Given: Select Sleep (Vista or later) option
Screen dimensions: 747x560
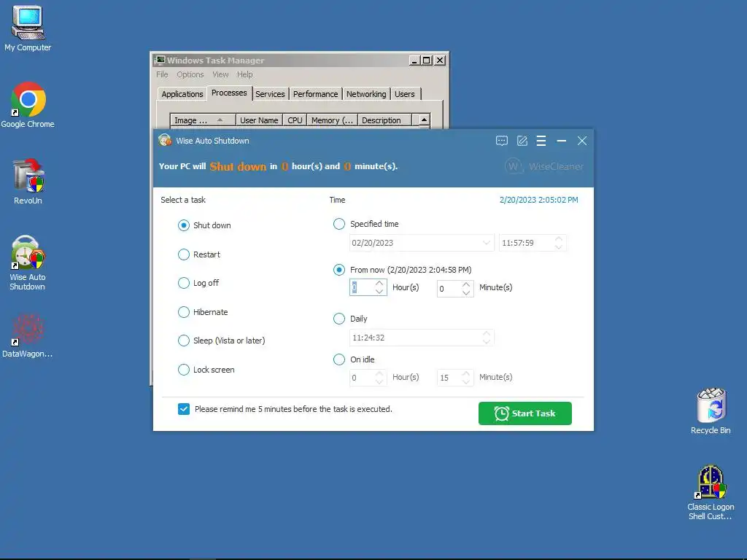Looking at the screenshot, I should pos(183,341).
